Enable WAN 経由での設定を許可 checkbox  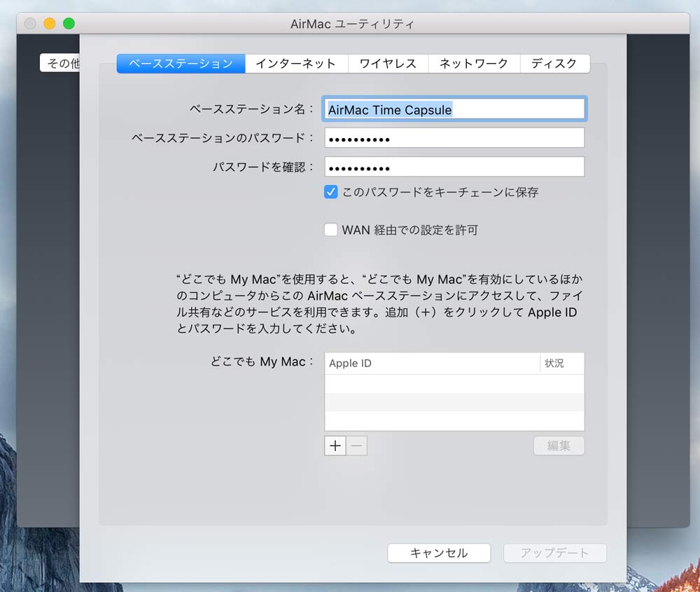(331, 230)
